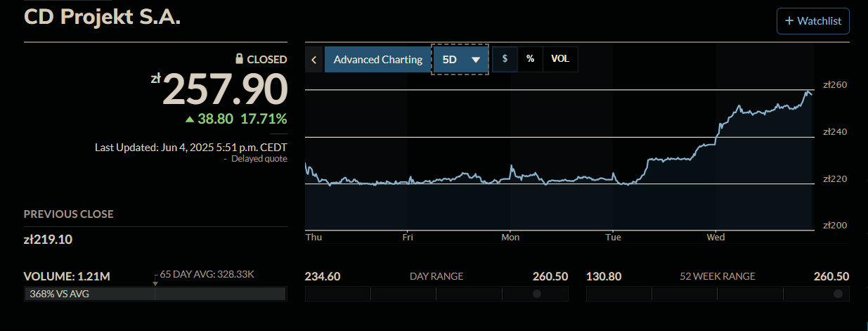Viewport: 868px width, 331px height.
Task: Click the lock icon beside CLOSED
Action: [239, 59]
